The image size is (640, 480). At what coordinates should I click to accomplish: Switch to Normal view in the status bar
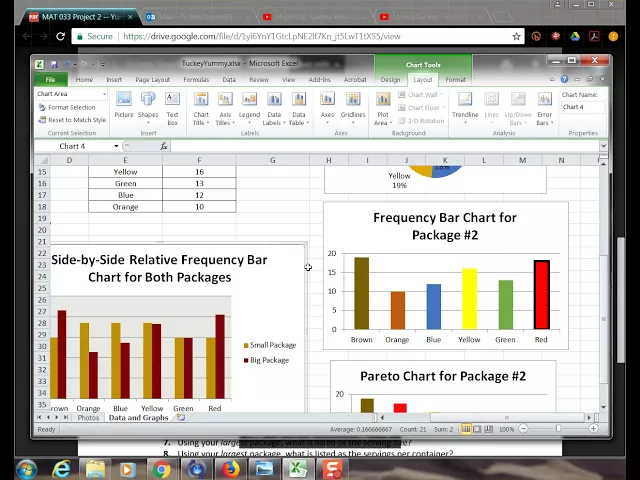(466, 429)
